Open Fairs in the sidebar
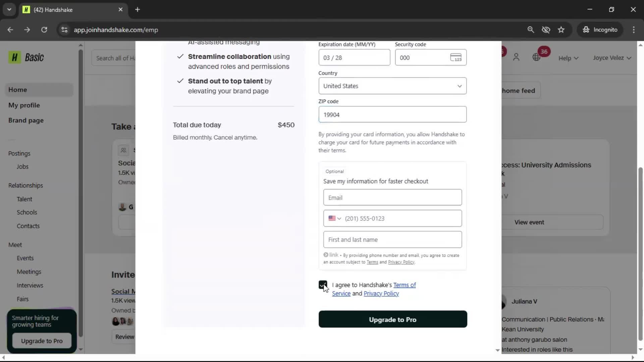The image size is (644, 362). [22, 299]
